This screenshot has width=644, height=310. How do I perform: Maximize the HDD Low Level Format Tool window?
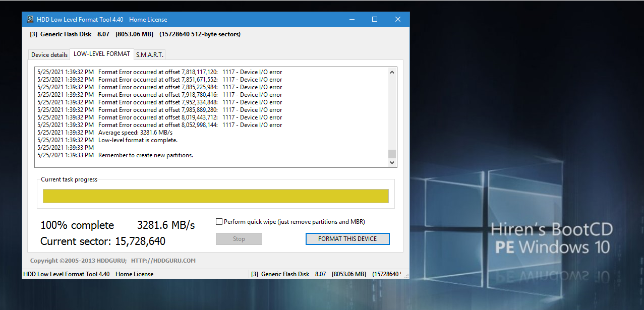(x=375, y=20)
